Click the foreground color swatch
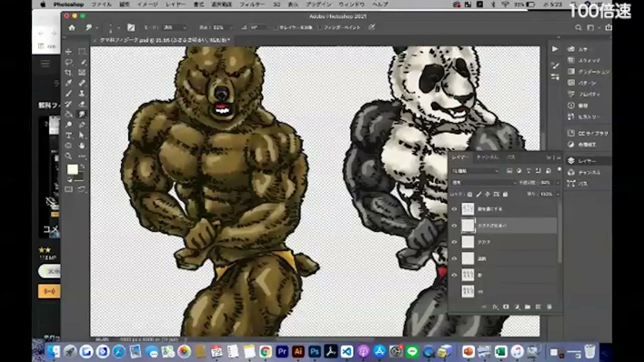Screen dimensions: 644x362 pyautogui.click(x=72, y=169)
